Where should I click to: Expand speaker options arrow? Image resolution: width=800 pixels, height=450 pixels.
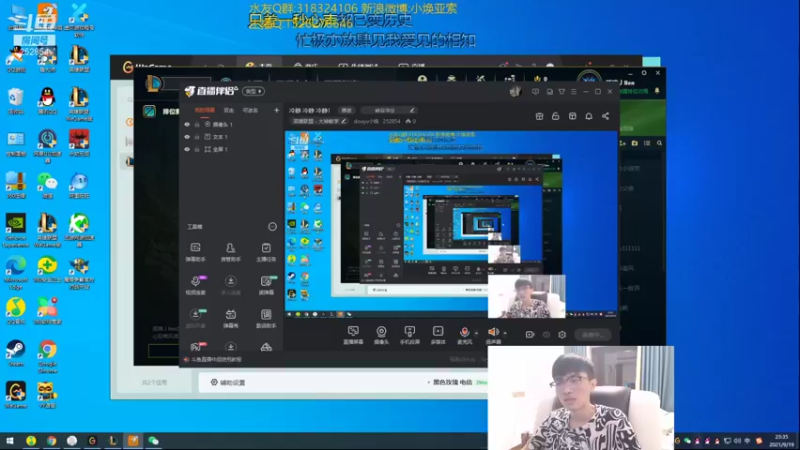(505, 333)
